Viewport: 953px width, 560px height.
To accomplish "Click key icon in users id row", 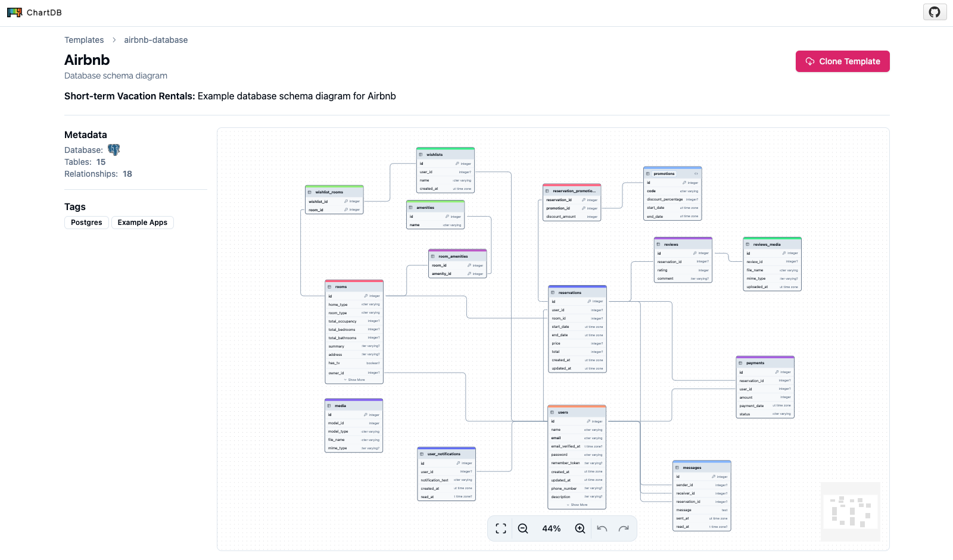I will pos(588,421).
